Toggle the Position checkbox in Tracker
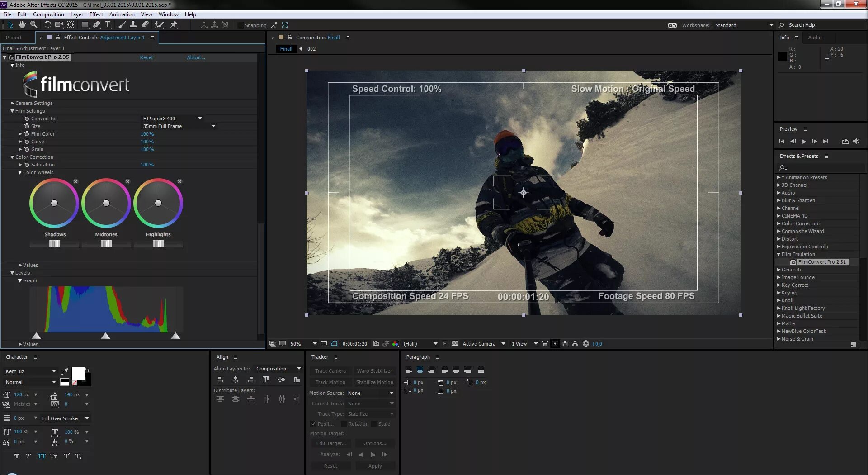This screenshot has width=868, height=475. 314,424
